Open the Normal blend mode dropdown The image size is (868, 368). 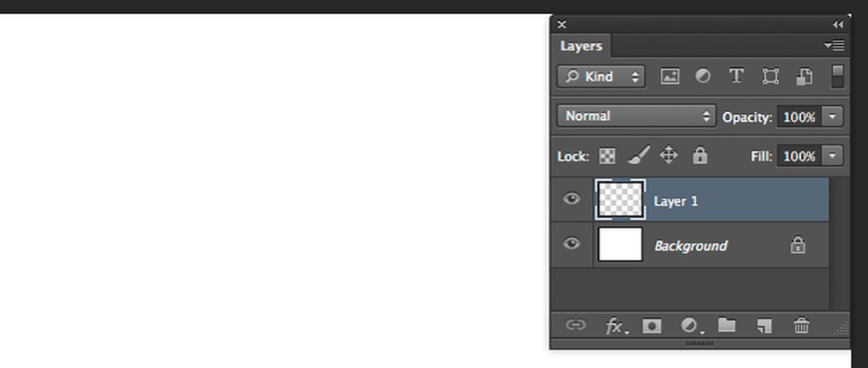(635, 116)
